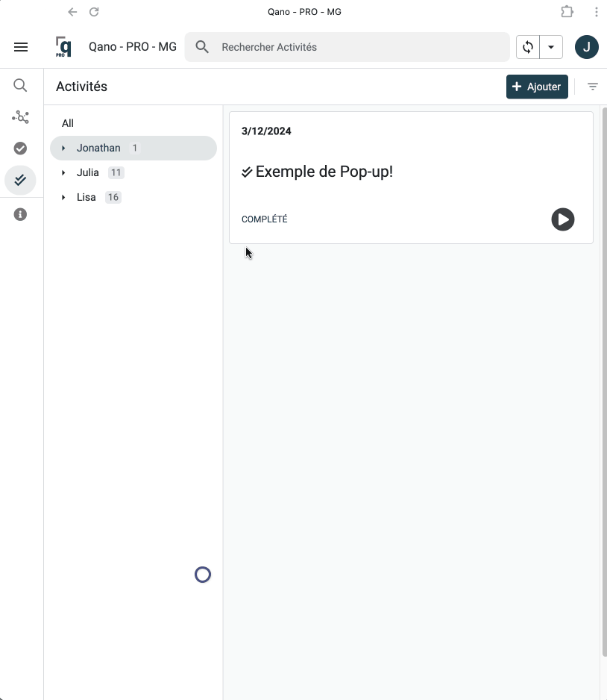Viewport: 607px width, 700px height.
Task: Click the Qano PRO logo
Action: [64, 47]
